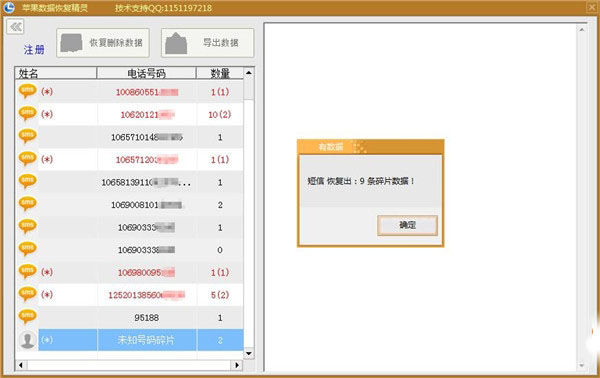
Task: Select phone number 95188 entry
Action: point(147,318)
